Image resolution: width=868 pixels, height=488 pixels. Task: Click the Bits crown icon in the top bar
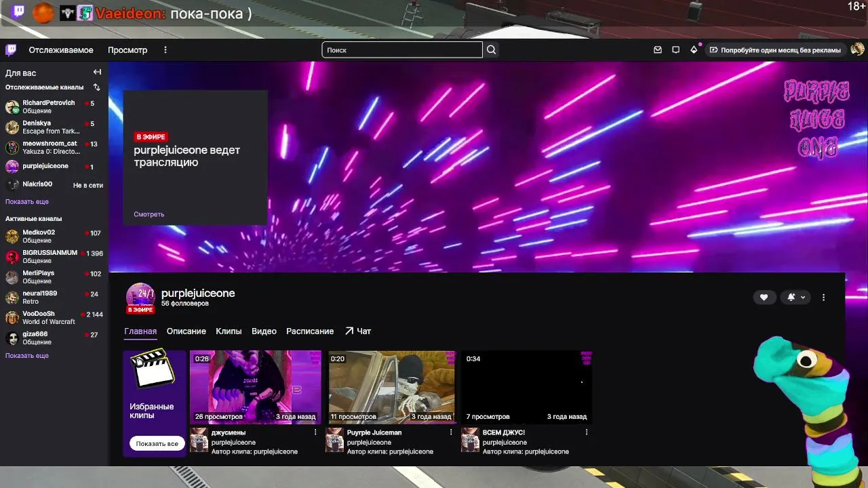694,50
